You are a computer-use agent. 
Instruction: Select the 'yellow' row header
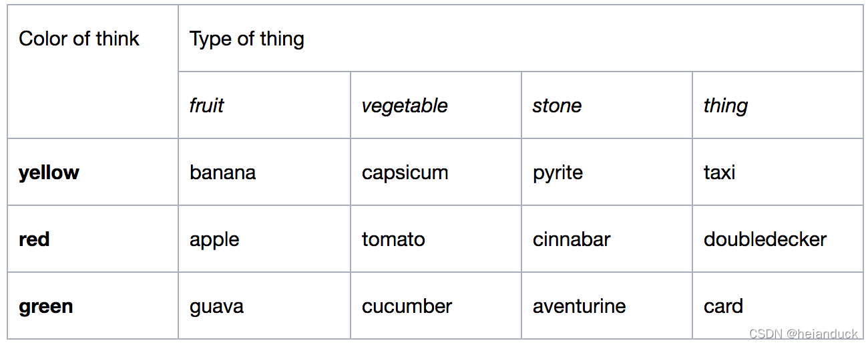tap(93, 172)
